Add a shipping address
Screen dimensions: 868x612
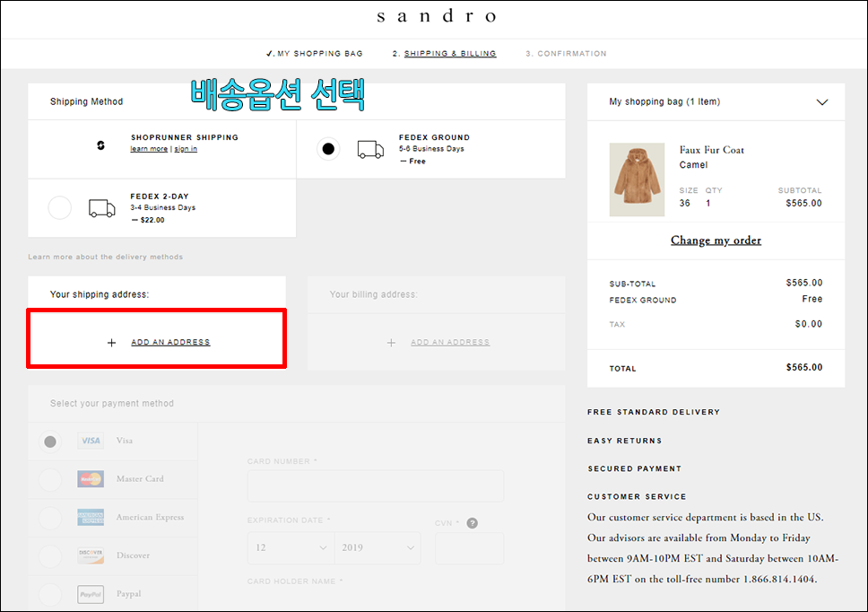coord(169,343)
